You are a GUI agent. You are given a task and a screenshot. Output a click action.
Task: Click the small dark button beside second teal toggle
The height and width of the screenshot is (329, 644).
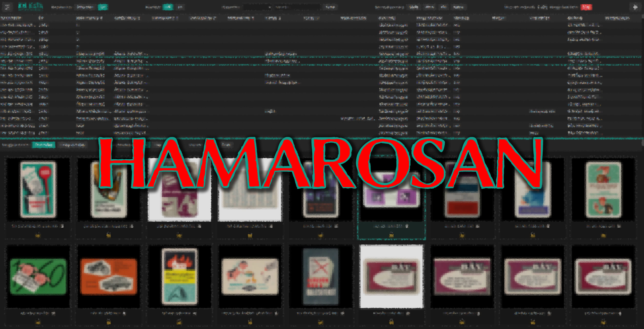[x=180, y=7]
